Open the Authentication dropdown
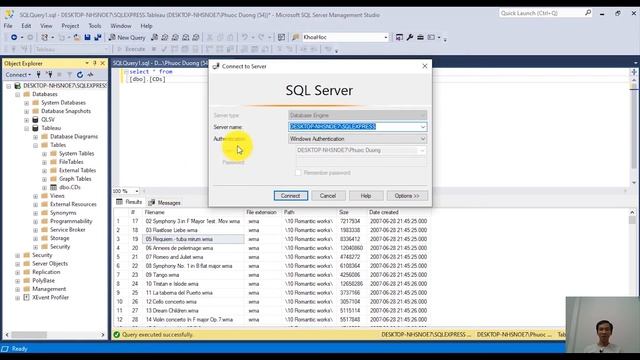Screen dimensions: 640x360 click(x=422, y=139)
